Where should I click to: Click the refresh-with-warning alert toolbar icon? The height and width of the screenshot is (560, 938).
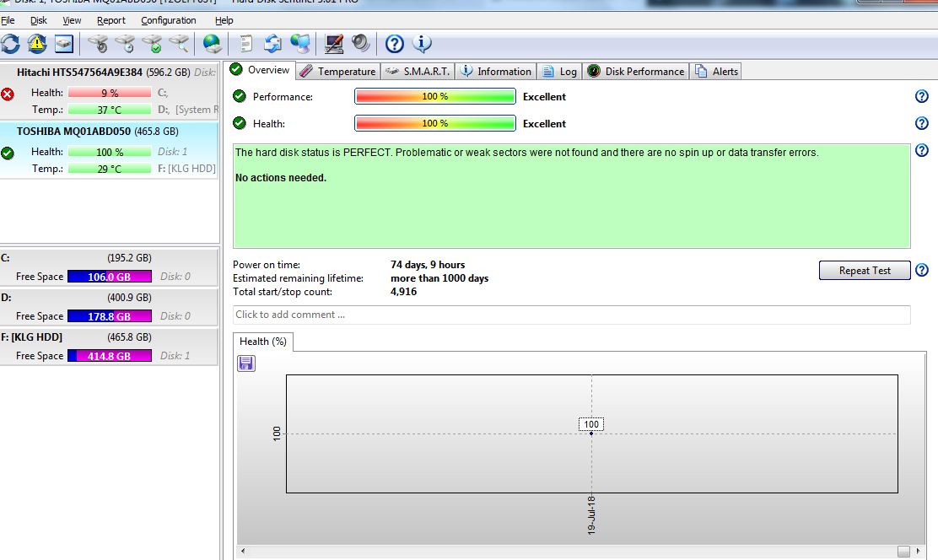(x=37, y=44)
